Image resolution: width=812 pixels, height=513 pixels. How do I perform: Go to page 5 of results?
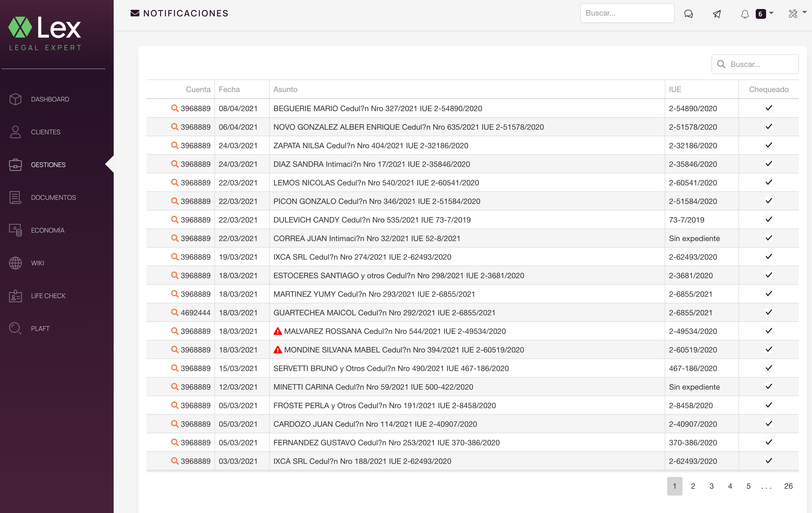(749, 486)
